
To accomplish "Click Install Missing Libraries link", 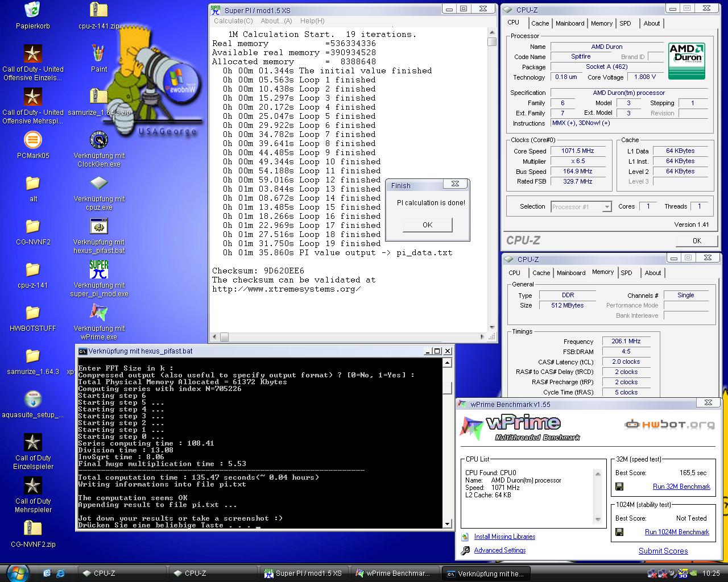I will pos(504,537).
